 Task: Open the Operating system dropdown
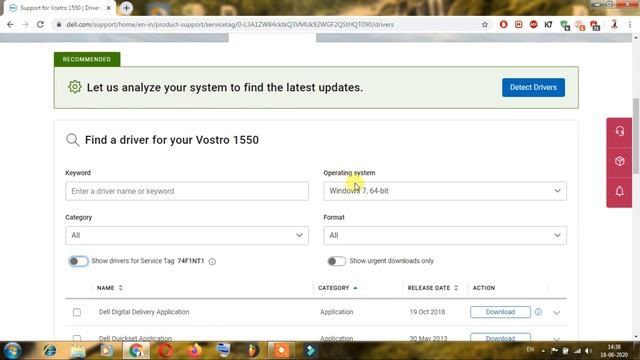pos(445,191)
